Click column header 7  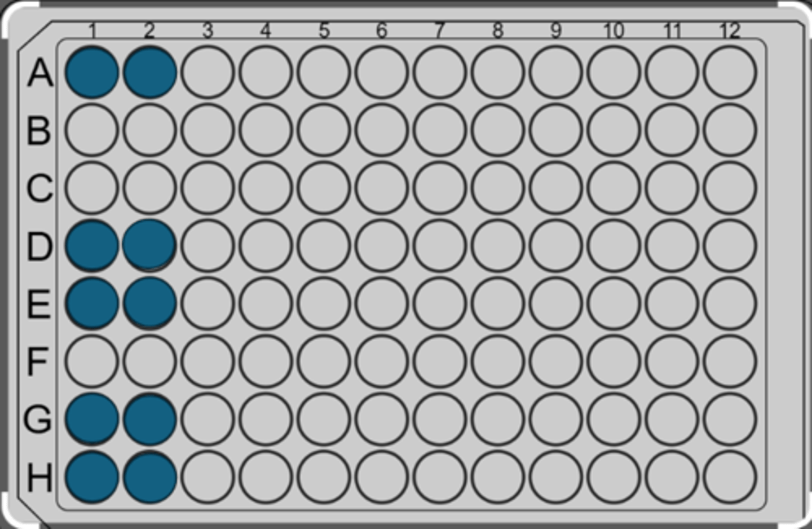pyautogui.click(x=440, y=30)
